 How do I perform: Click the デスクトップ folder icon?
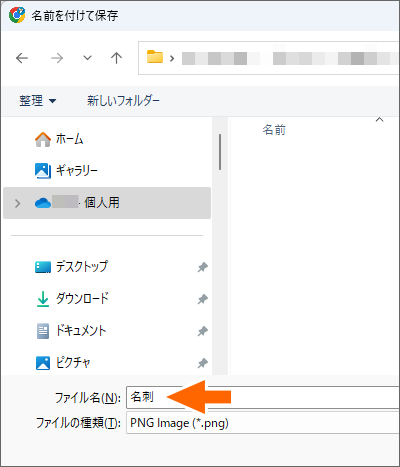click(43, 267)
